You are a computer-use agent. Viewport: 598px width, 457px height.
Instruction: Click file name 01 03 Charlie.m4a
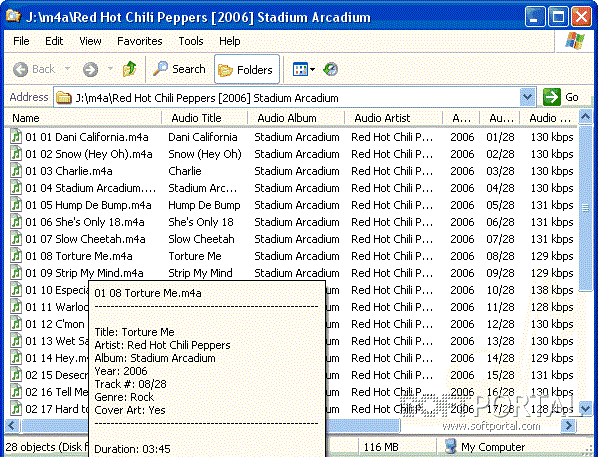click(69, 171)
